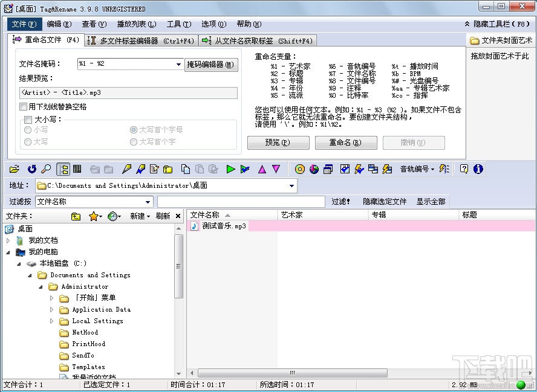This screenshot has width=537, height=392.
Task: Click the yellow lightning sheet icon
Action: tap(387, 169)
